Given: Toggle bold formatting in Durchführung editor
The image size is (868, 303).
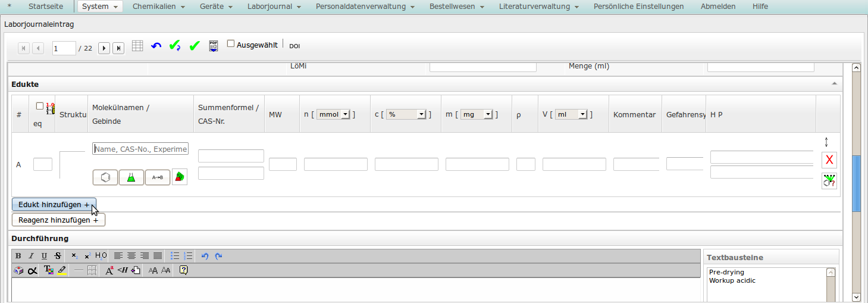Looking at the screenshot, I should click(x=18, y=256).
